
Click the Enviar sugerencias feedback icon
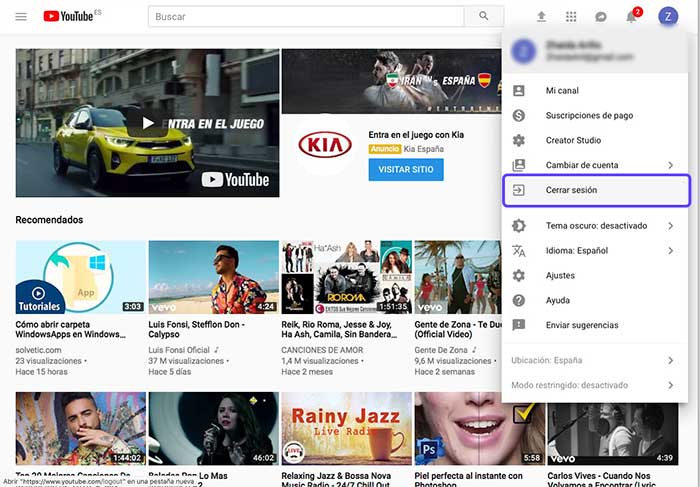click(x=519, y=325)
